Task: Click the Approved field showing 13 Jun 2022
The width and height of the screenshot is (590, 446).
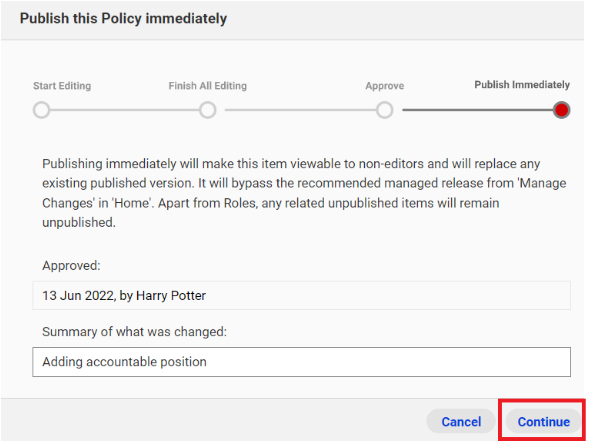Action: click(x=301, y=295)
